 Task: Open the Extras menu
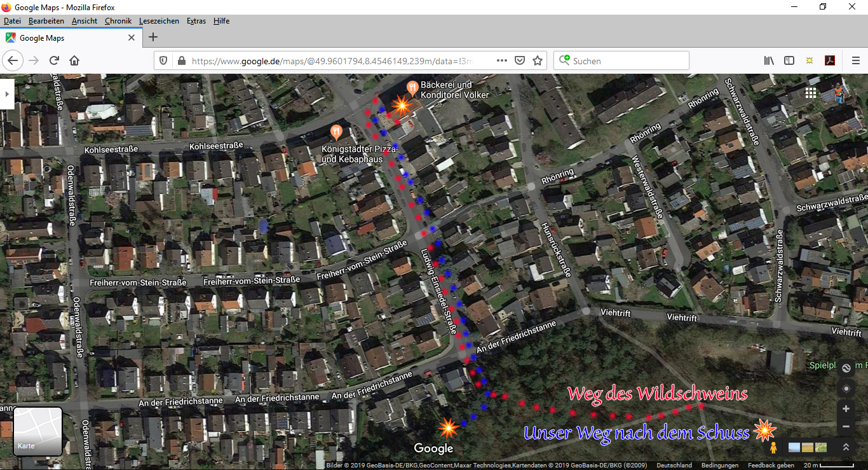pyautogui.click(x=196, y=21)
